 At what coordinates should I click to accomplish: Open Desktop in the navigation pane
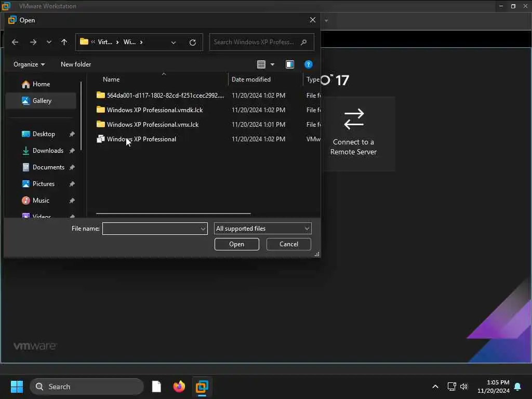coord(44,134)
